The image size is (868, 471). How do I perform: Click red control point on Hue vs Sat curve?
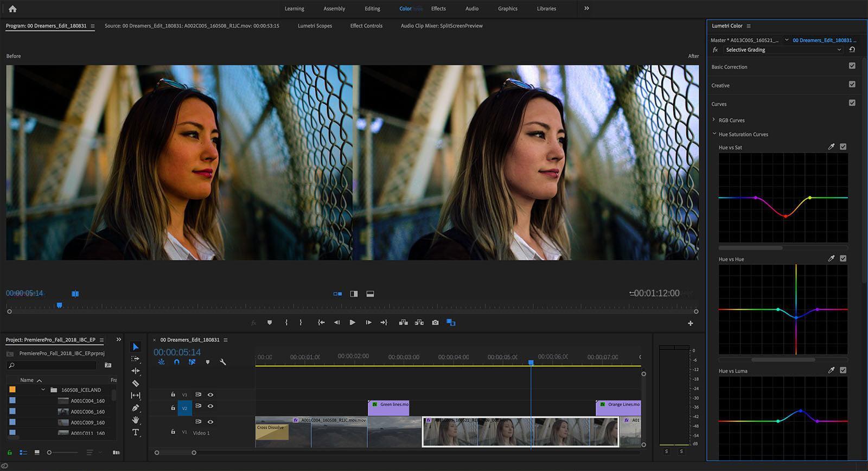pyautogui.click(x=785, y=216)
